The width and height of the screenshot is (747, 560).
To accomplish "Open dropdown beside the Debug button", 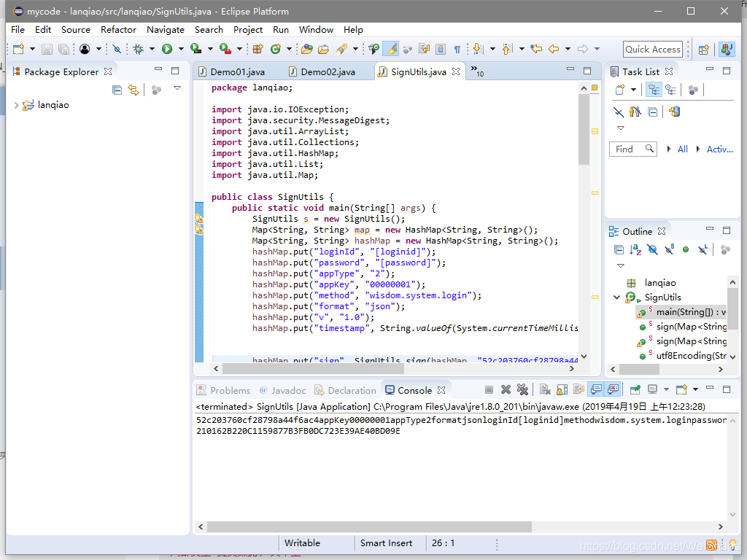I will pyautogui.click(x=152, y=49).
